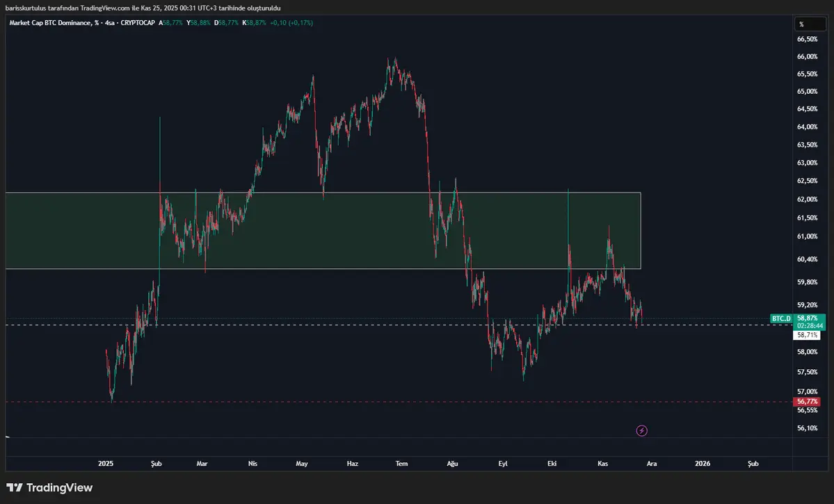Image resolution: width=834 pixels, height=504 pixels.
Task: Click the Ara label on time axis
Action: [x=652, y=464]
